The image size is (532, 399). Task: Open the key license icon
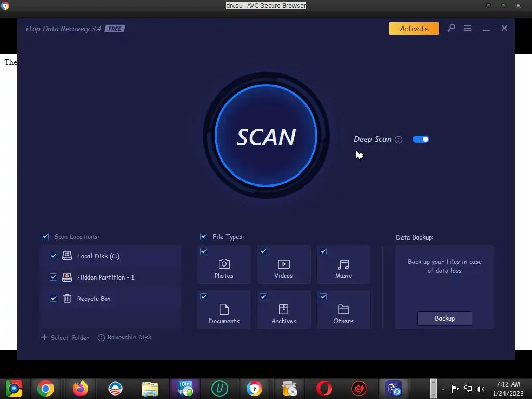click(451, 28)
